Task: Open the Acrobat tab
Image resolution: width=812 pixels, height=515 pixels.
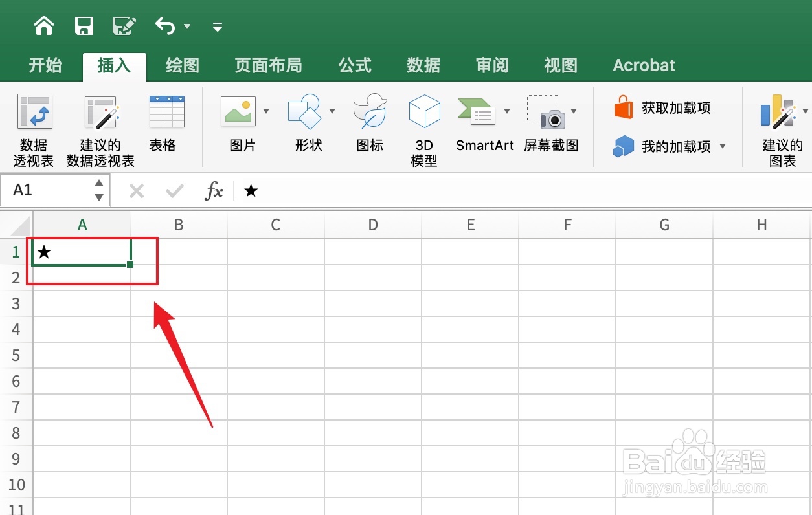Action: pos(644,65)
